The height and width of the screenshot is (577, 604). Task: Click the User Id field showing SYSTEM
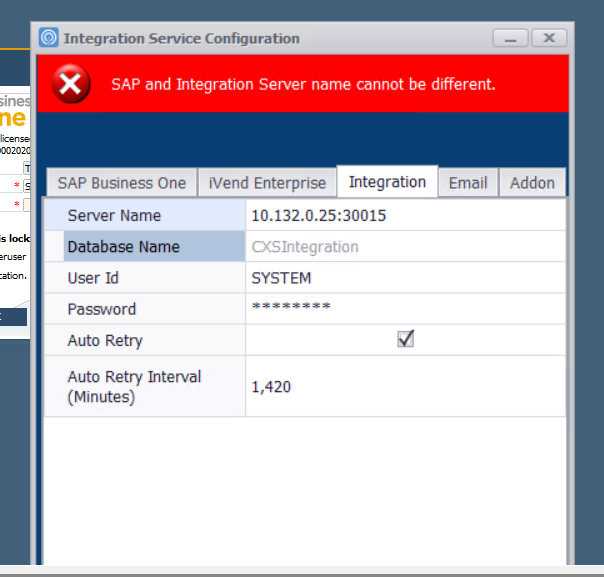point(405,278)
